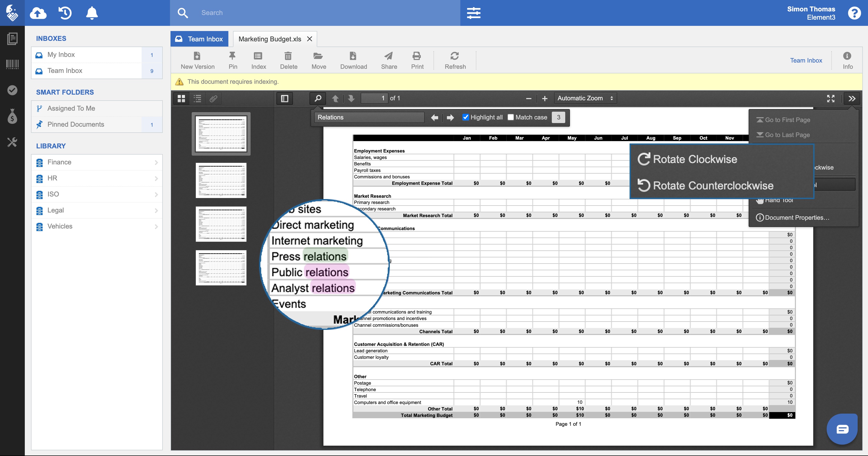Open the Automatic Zoom dropdown
The image size is (868, 456).
click(585, 98)
